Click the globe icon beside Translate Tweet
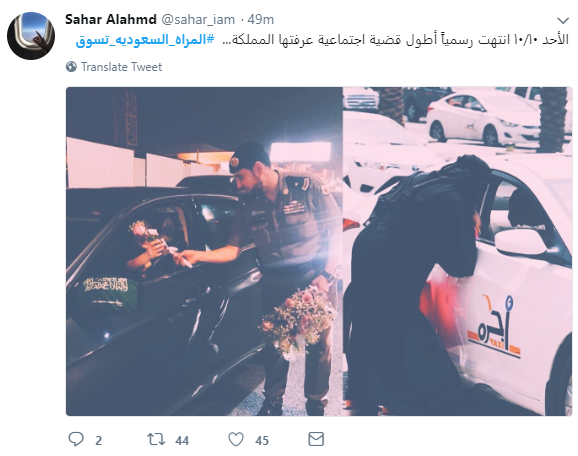 coord(71,67)
